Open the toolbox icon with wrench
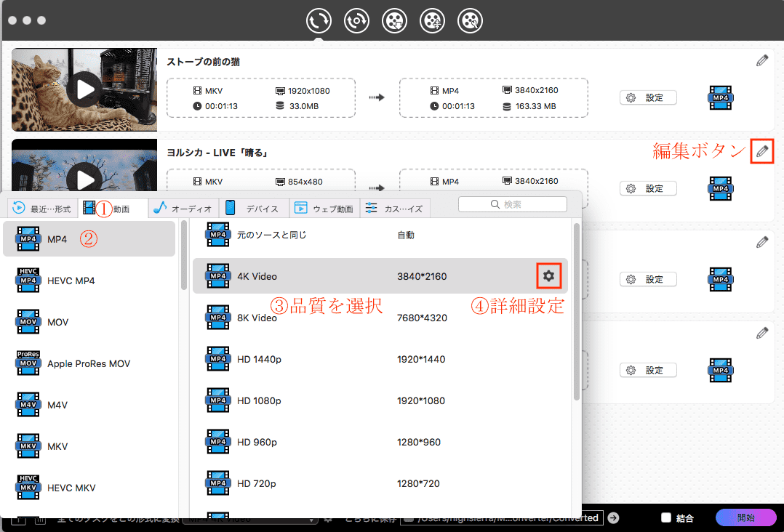784x532 pixels. 470,20
